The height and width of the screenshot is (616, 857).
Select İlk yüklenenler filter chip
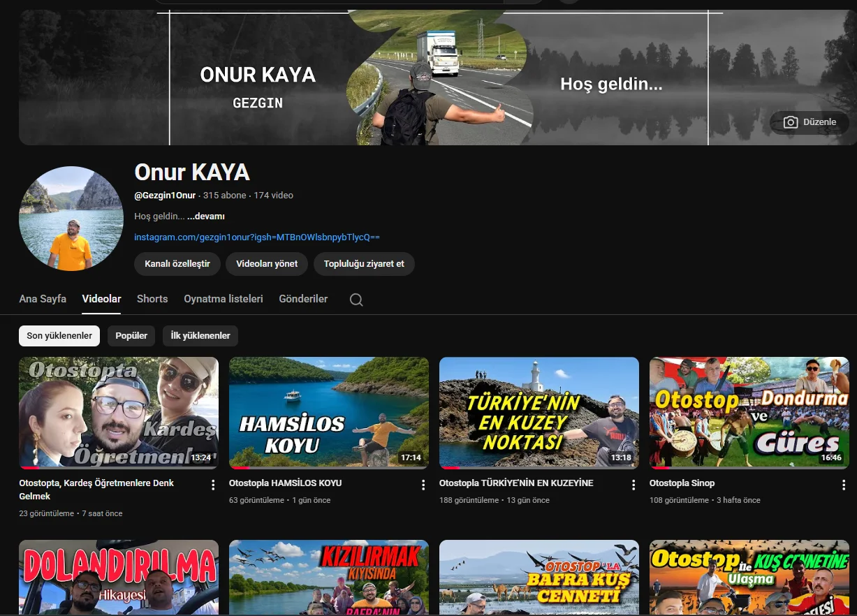[200, 336]
